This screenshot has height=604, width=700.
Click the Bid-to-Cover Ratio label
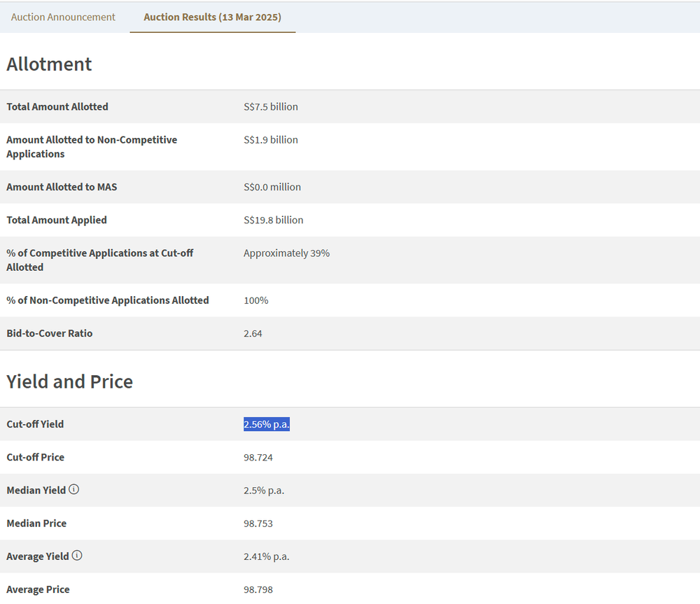point(49,333)
